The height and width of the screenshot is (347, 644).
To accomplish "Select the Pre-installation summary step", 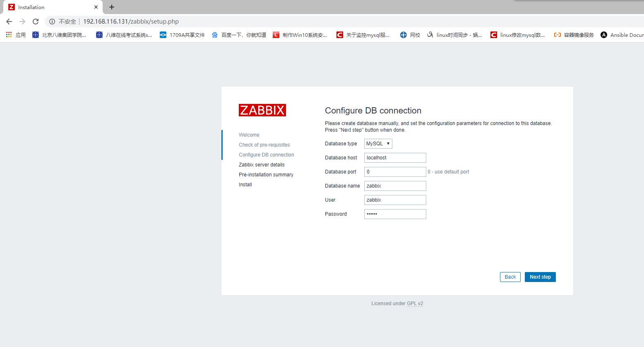I will click(266, 175).
